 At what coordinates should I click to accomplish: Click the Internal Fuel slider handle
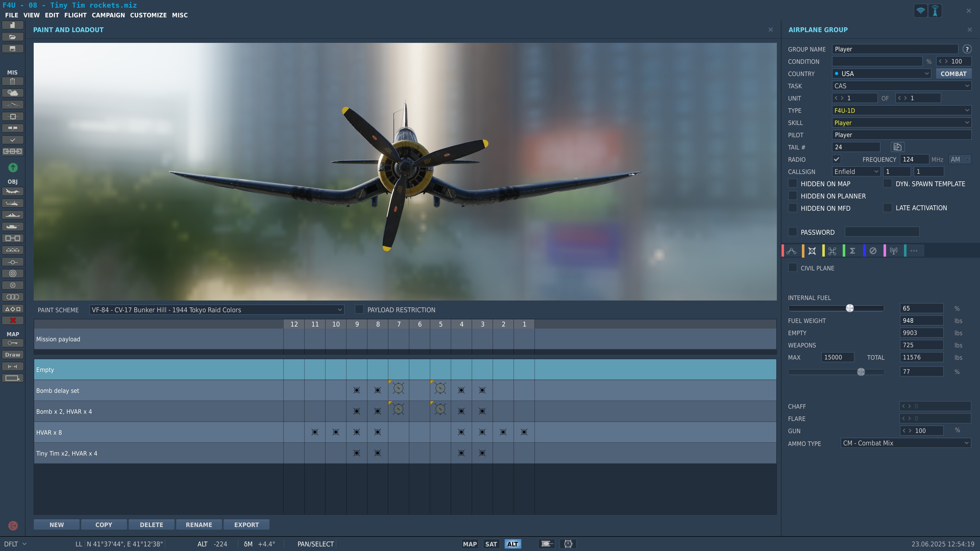coord(850,308)
